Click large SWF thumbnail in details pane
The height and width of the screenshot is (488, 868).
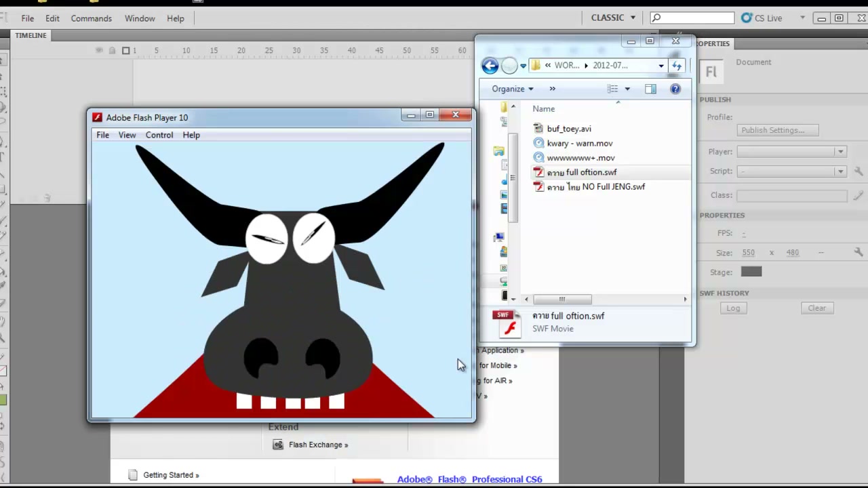click(507, 323)
